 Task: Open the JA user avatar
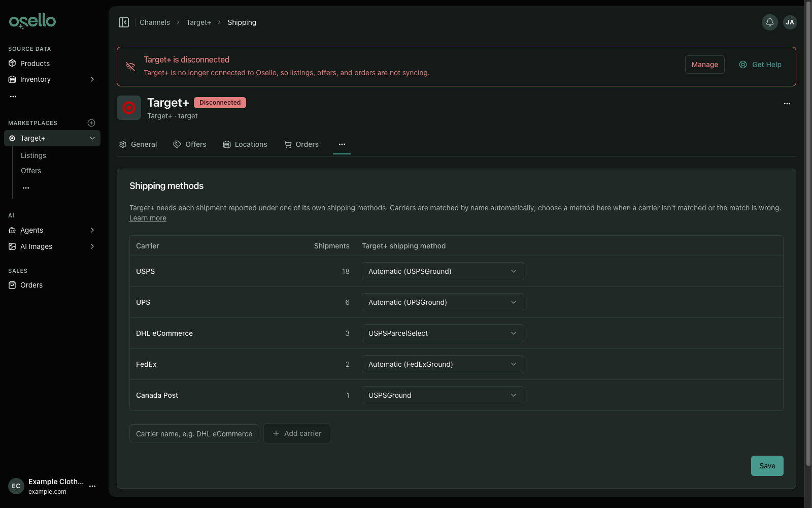(x=790, y=22)
